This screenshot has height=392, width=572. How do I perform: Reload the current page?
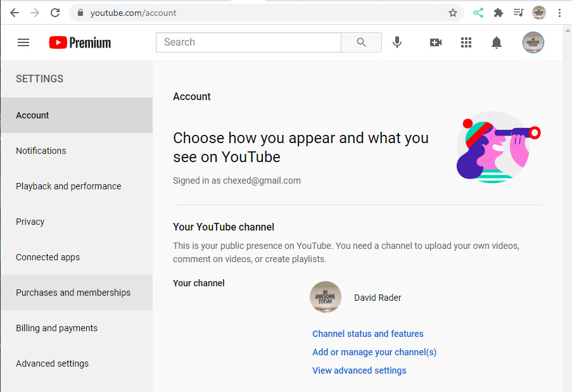(x=55, y=13)
